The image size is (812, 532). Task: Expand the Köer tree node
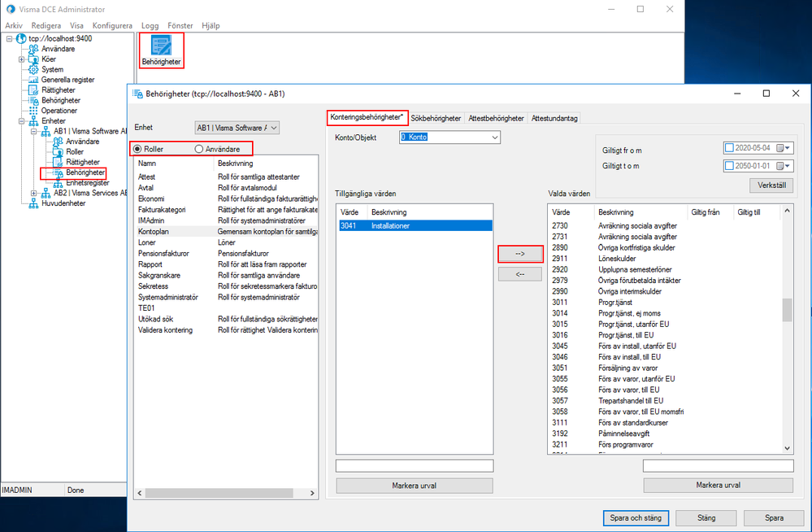click(22, 59)
